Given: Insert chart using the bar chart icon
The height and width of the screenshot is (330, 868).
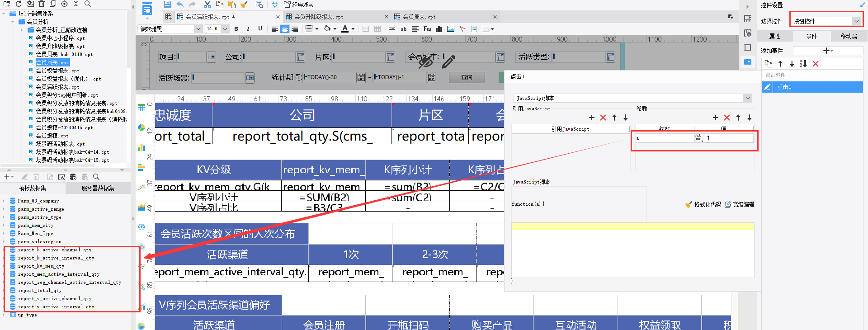Looking at the screenshot, I should click(439, 29).
